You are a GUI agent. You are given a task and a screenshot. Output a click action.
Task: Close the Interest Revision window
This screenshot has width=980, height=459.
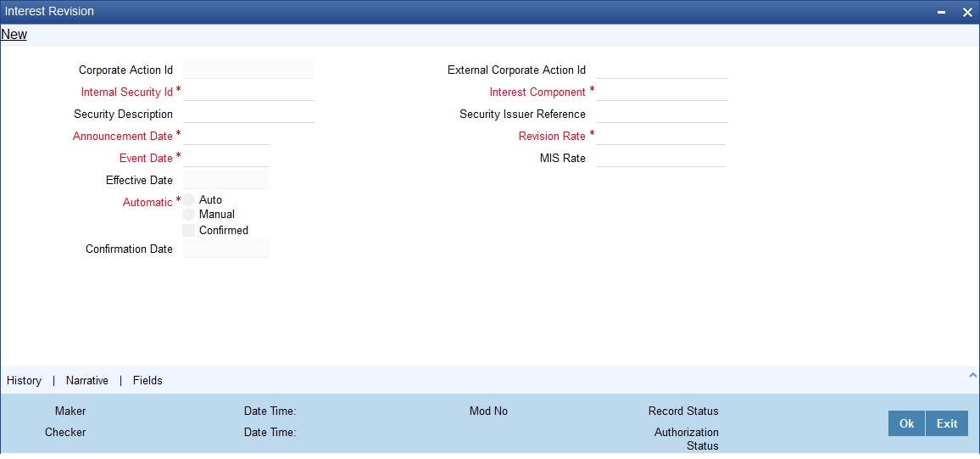point(967,13)
